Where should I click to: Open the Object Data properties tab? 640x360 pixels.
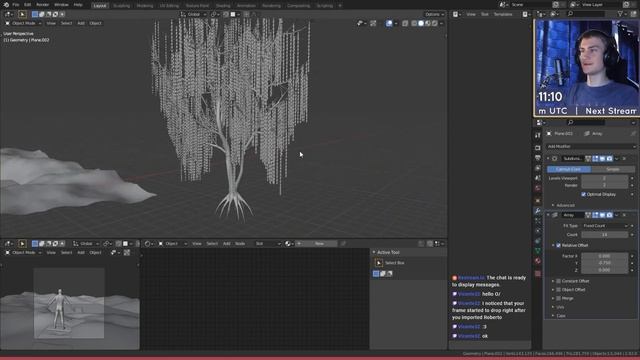pos(538,251)
